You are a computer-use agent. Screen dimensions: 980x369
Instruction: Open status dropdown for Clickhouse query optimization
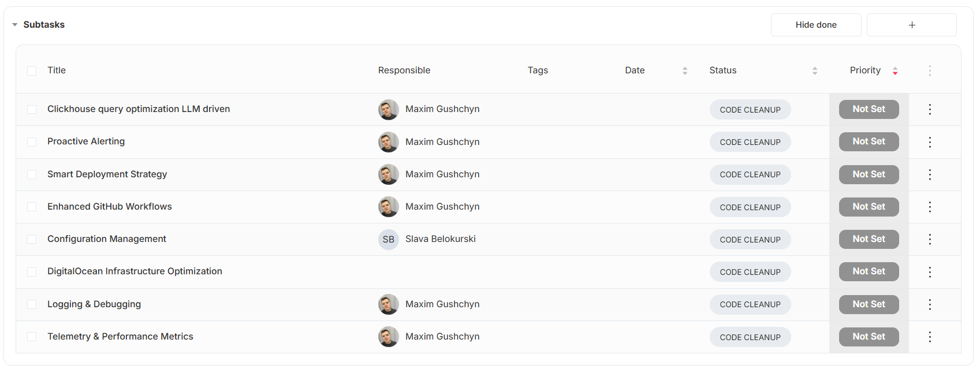click(x=750, y=110)
